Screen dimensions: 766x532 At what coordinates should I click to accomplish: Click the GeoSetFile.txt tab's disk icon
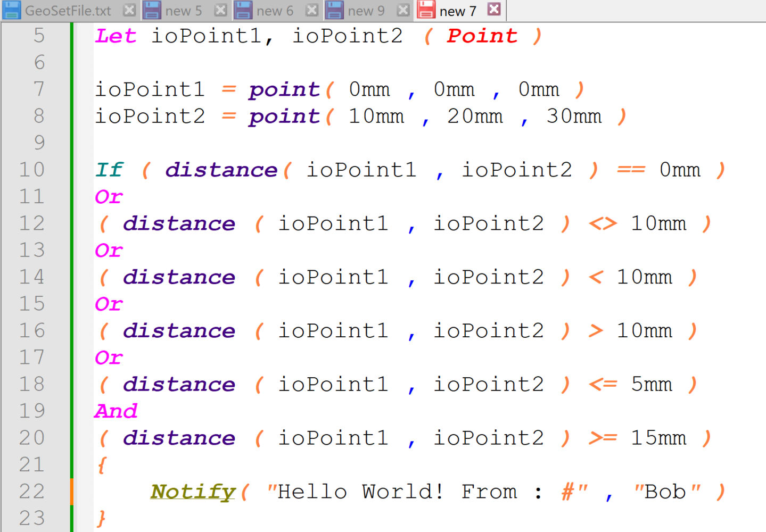click(12, 10)
